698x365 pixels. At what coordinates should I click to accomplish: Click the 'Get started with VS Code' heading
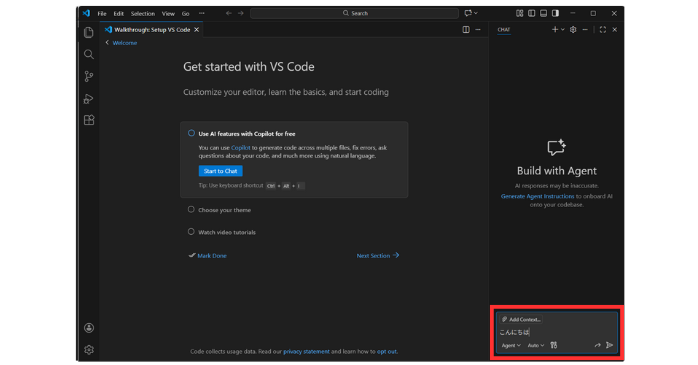point(248,67)
